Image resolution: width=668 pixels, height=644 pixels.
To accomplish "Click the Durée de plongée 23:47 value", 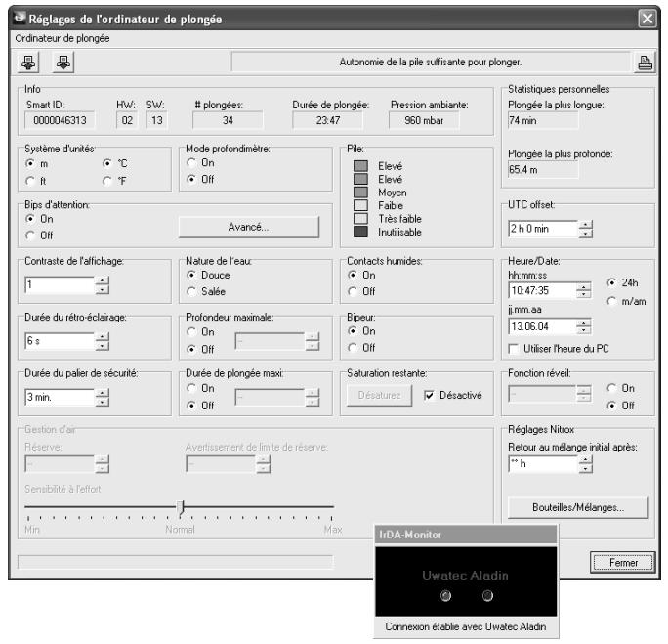I will click(x=327, y=120).
